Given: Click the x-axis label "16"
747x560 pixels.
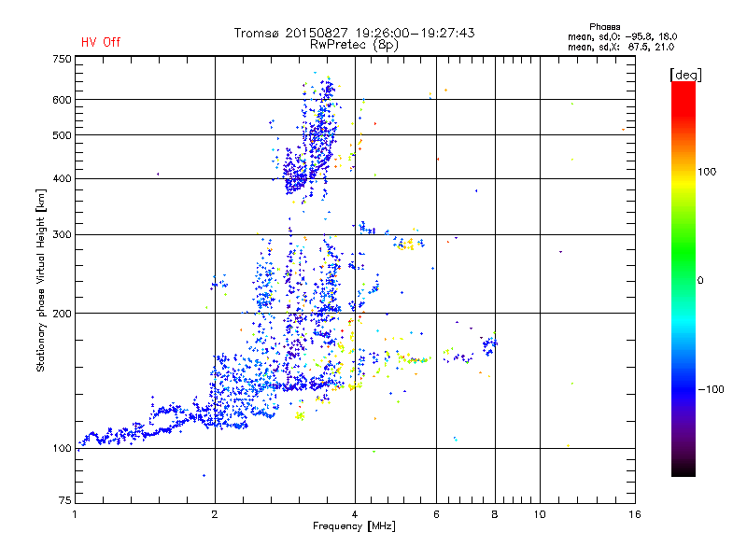Looking at the screenshot, I should (635, 514).
